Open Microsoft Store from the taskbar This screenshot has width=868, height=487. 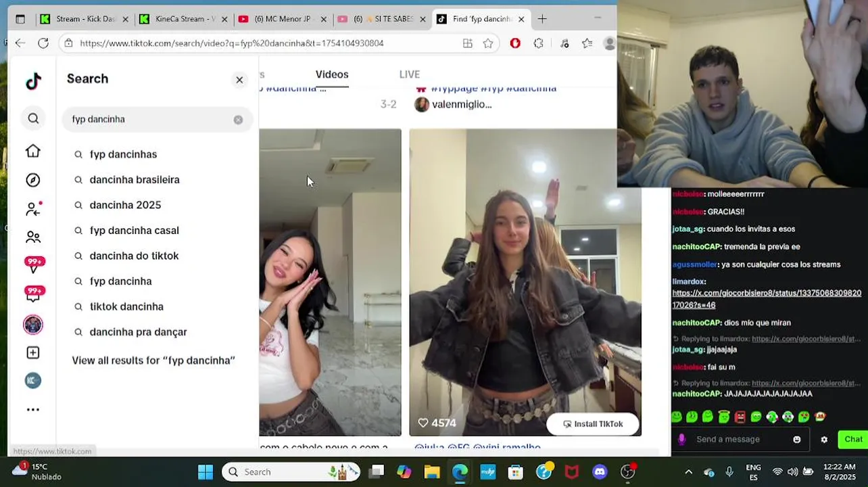point(516,472)
